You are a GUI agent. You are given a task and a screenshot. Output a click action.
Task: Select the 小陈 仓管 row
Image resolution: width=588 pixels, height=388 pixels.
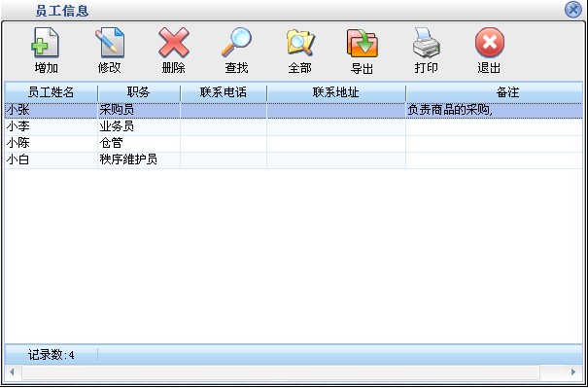pyautogui.click(x=294, y=144)
